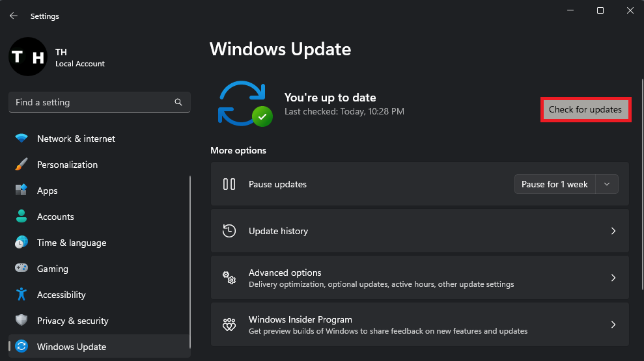
Task: Click the Privacy & security shield icon
Action: (x=21, y=321)
